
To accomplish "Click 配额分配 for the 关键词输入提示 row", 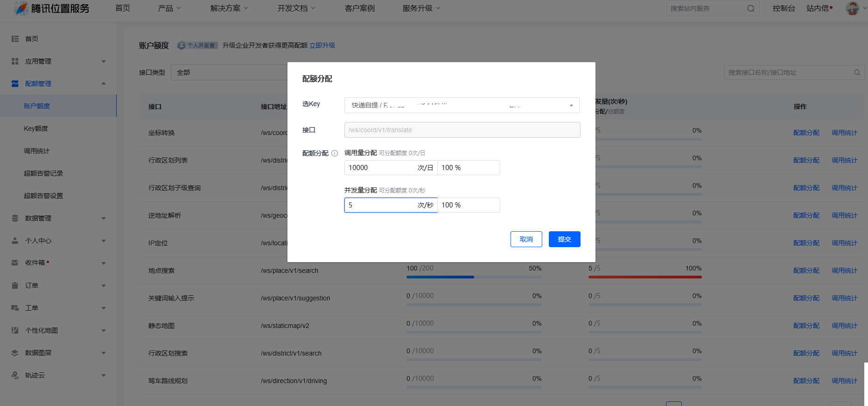I will click(806, 298).
